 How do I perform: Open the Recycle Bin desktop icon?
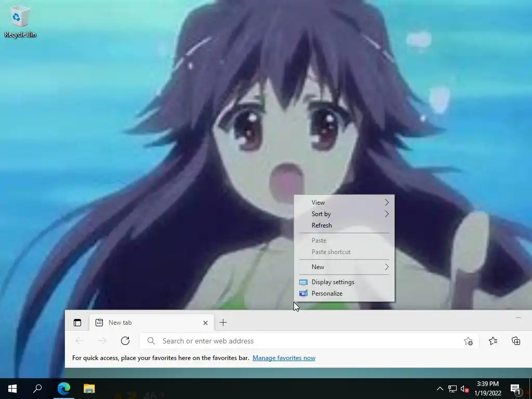[20, 21]
